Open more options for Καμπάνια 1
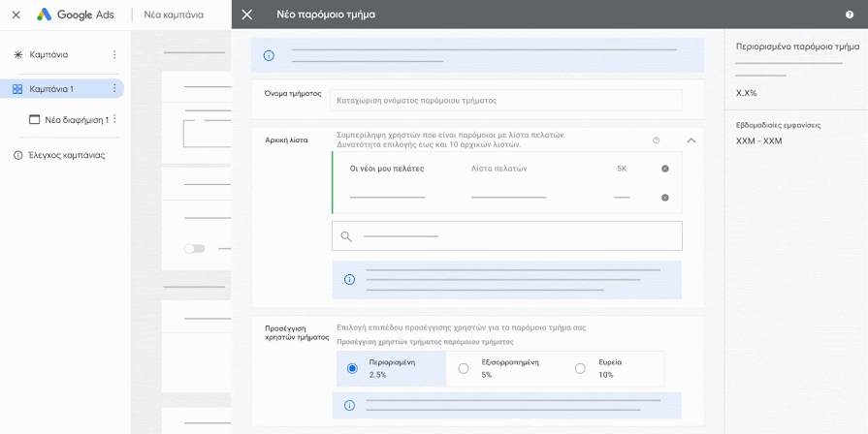 pyautogui.click(x=114, y=89)
